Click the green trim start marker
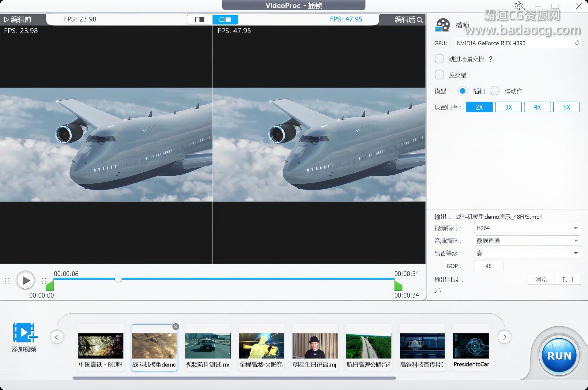Viewport: 588px width, 390px height. (50, 285)
